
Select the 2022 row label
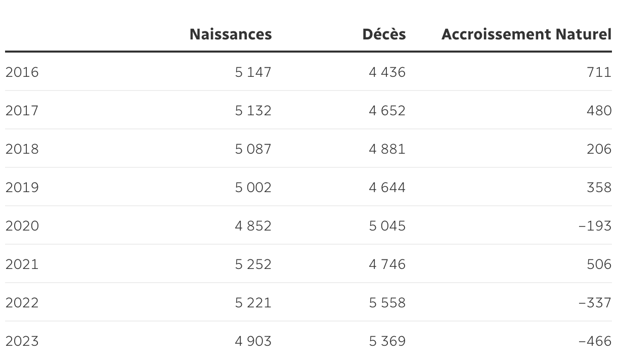pos(22,303)
